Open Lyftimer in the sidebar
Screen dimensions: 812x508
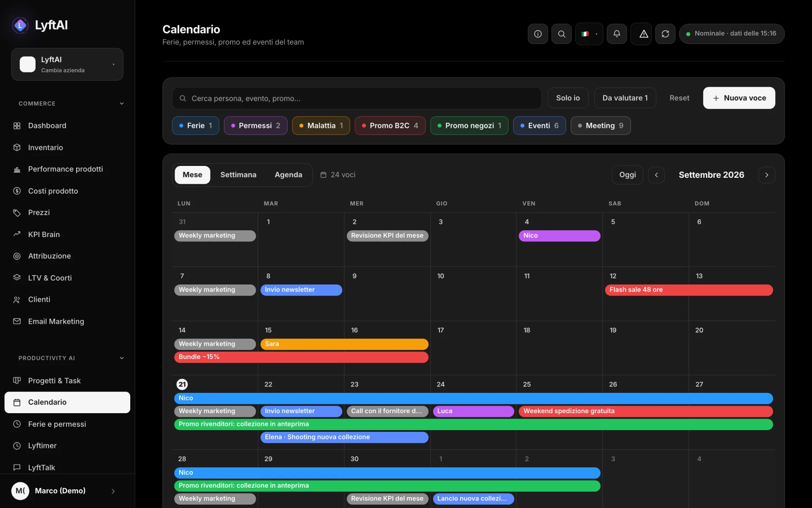pos(67,446)
